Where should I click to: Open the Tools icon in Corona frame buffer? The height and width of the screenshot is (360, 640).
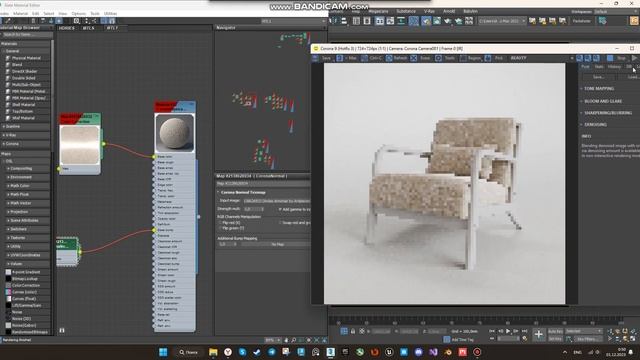coord(438,58)
